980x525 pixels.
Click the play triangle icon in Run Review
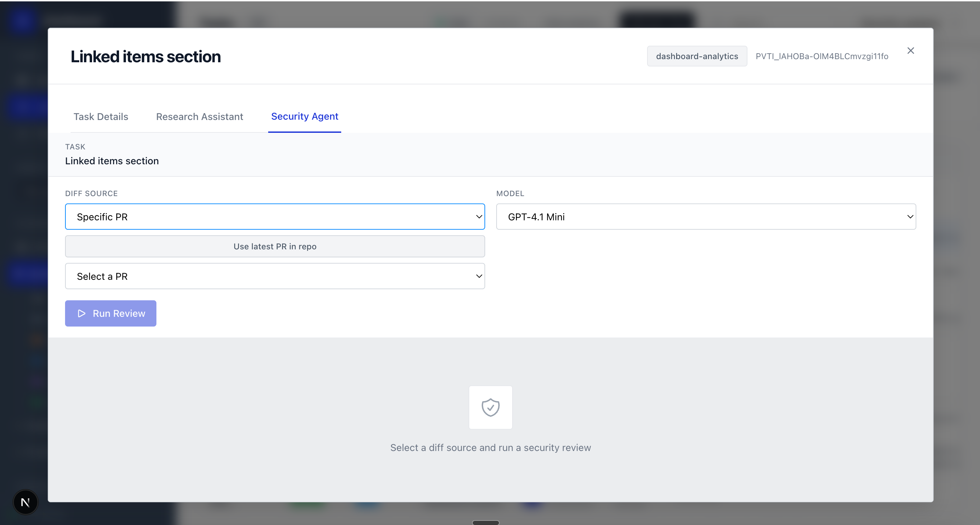coord(81,314)
